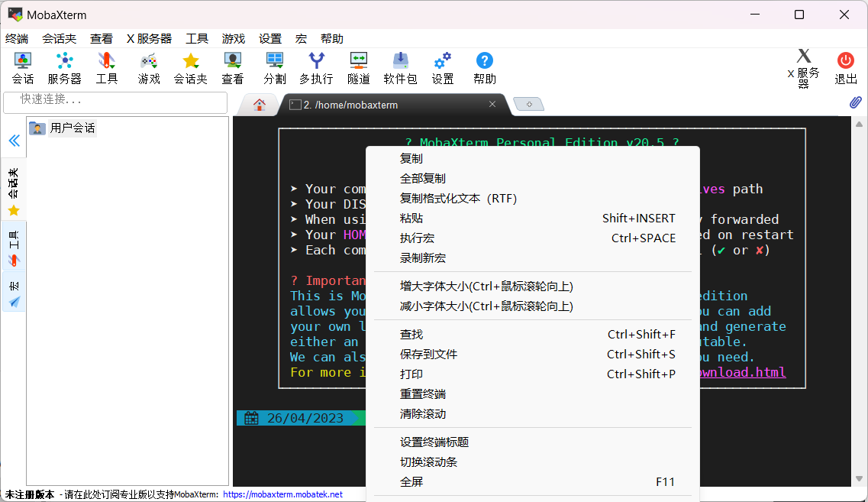Toggle the X 服务器 toolbar icon
The height and width of the screenshot is (502, 868).
[x=803, y=68]
